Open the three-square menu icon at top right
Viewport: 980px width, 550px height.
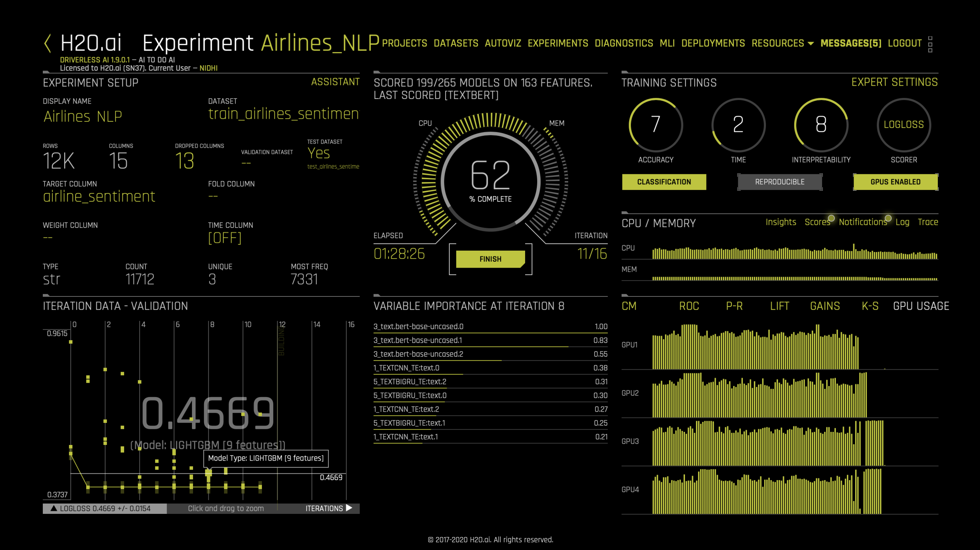tap(930, 44)
